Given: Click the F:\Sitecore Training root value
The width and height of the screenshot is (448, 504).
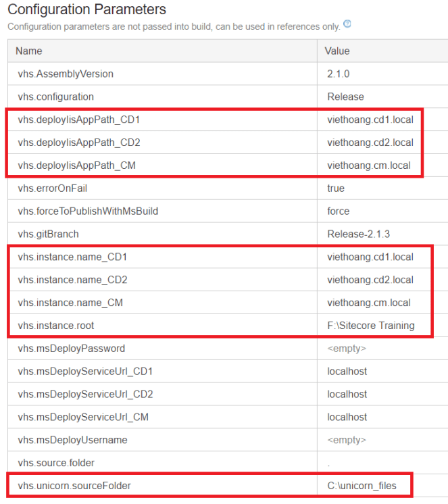Looking at the screenshot, I should [370, 326].
